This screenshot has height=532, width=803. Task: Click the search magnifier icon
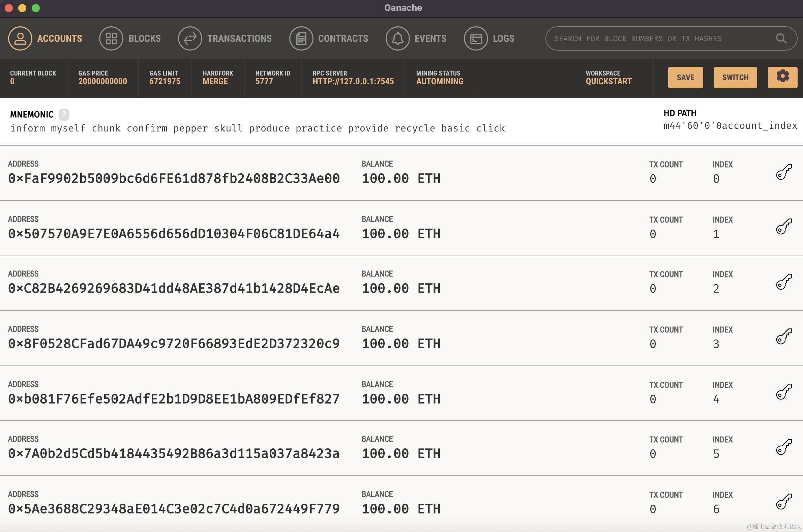pos(781,38)
